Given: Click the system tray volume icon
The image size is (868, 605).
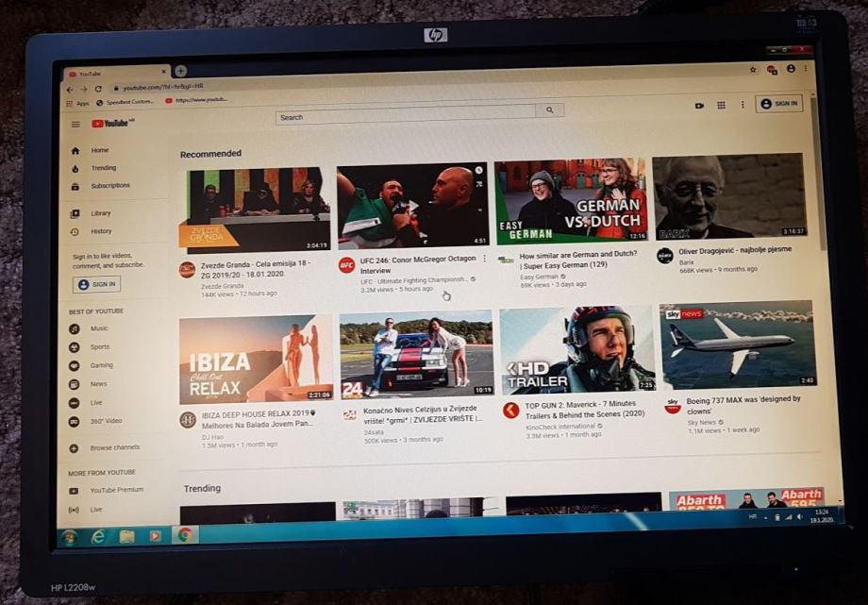Looking at the screenshot, I should (800, 517).
